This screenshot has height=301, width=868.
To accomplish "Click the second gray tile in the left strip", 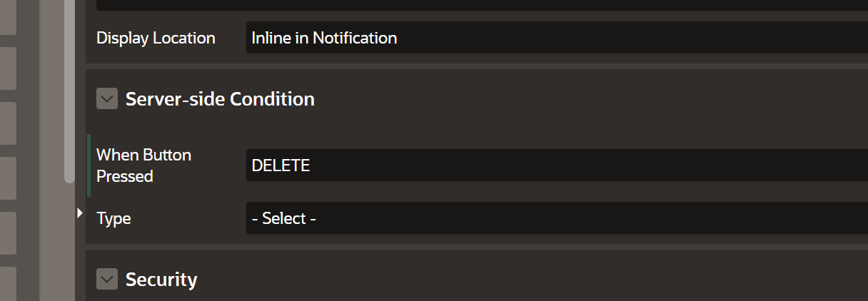I will pyautogui.click(x=8, y=68).
